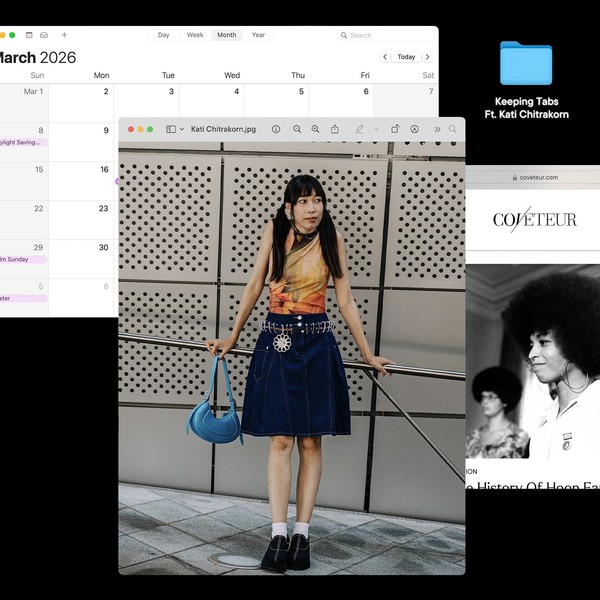Add a new event with the plus icon
Screen dimensions: 600x600
coord(64,35)
